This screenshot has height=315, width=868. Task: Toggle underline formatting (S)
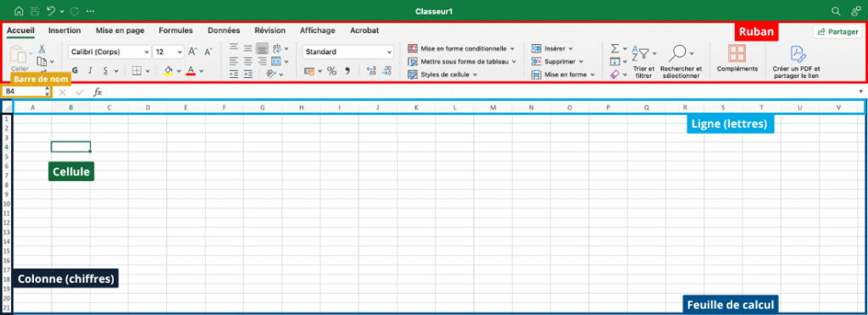click(105, 71)
